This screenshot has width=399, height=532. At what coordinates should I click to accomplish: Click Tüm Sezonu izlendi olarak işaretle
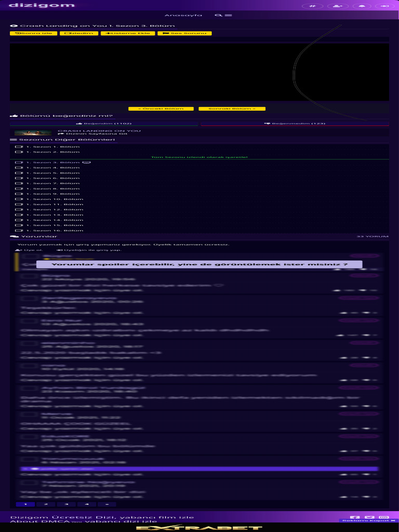click(199, 157)
